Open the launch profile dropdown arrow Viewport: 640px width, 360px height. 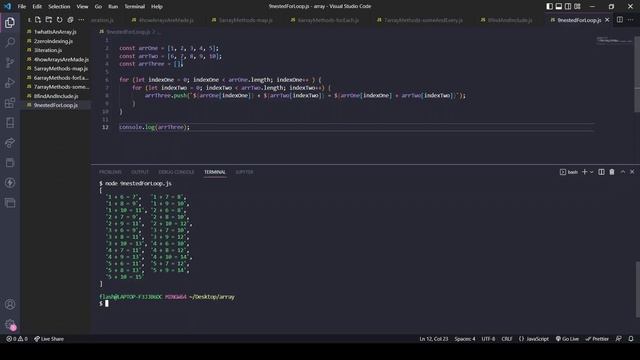pos(591,172)
